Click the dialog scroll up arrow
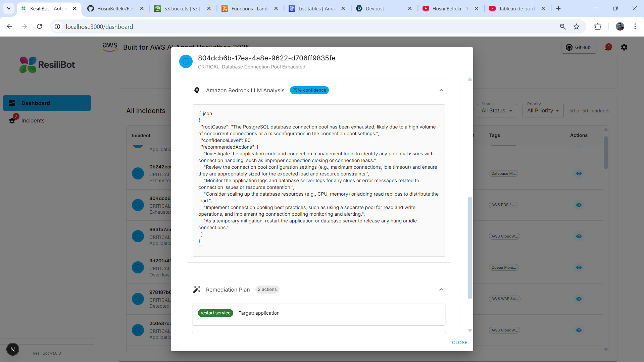The image size is (644, 362). click(x=470, y=80)
